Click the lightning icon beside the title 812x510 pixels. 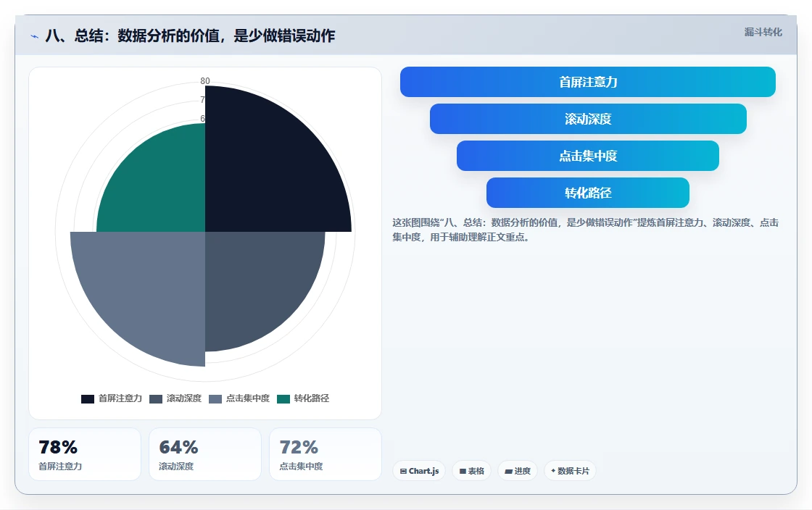pyautogui.click(x=35, y=36)
